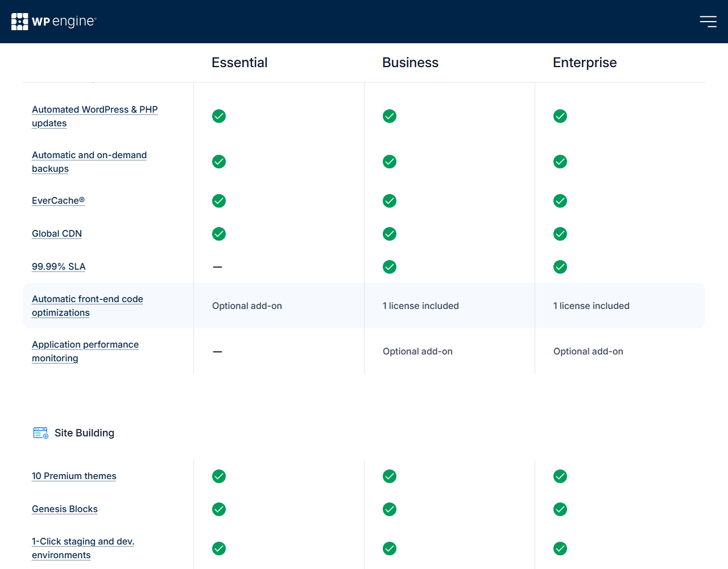Viewport: 728px width, 569px height.
Task: Click Business checkmark in 99.99% SLA row
Action: [390, 267]
